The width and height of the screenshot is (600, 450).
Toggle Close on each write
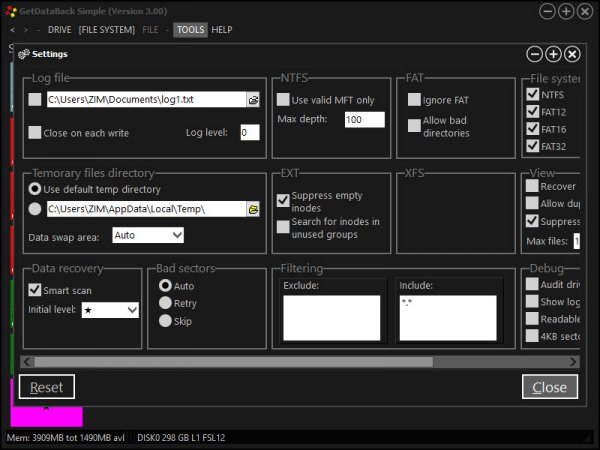35,133
